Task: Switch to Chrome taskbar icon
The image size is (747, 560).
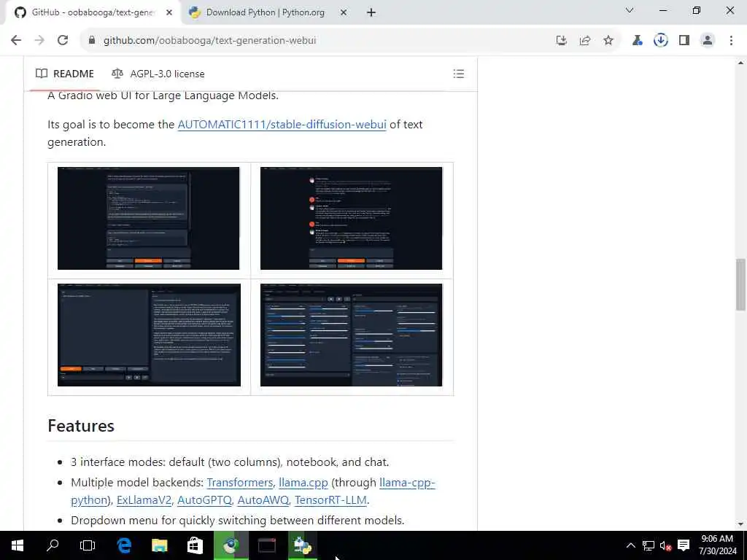Action: point(231,545)
